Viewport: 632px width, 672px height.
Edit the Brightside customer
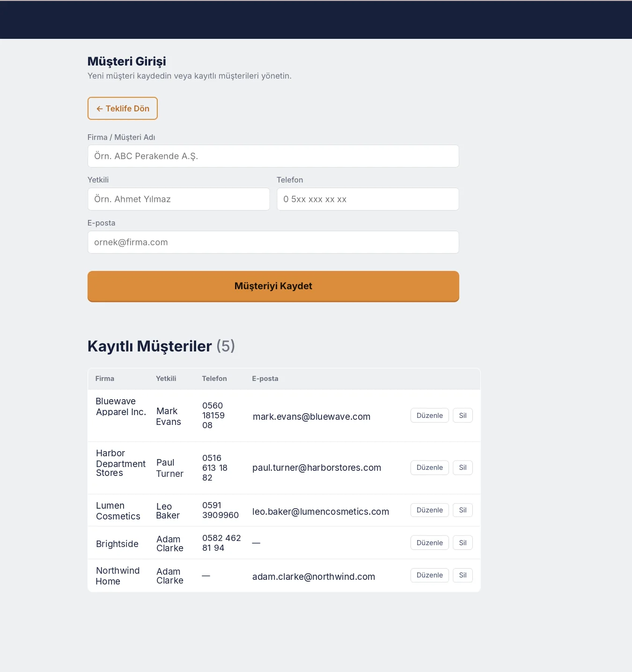430,543
